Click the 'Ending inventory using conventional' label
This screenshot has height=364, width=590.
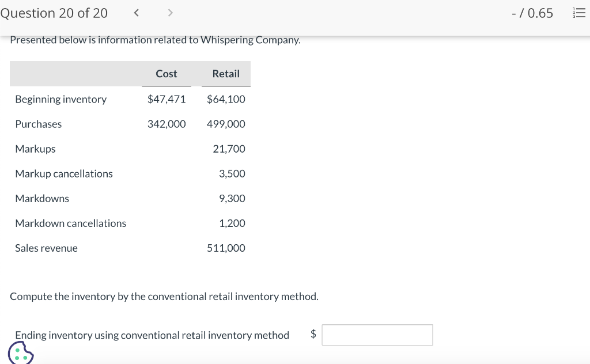pyautogui.click(x=152, y=335)
